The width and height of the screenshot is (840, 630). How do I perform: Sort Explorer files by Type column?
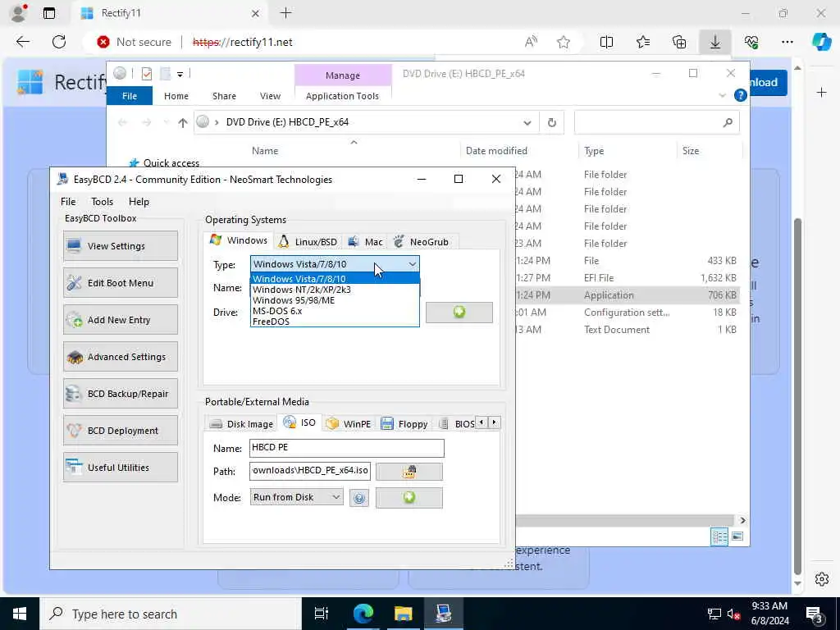pyautogui.click(x=594, y=151)
